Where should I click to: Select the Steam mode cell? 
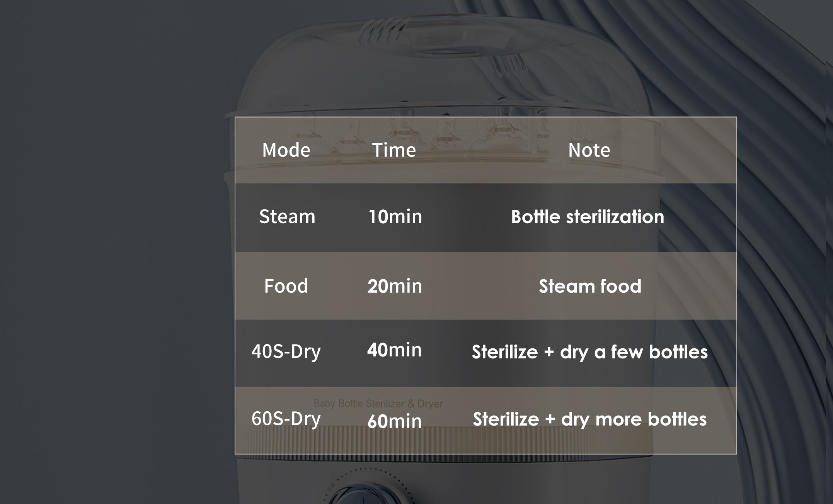tap(287, 216)
